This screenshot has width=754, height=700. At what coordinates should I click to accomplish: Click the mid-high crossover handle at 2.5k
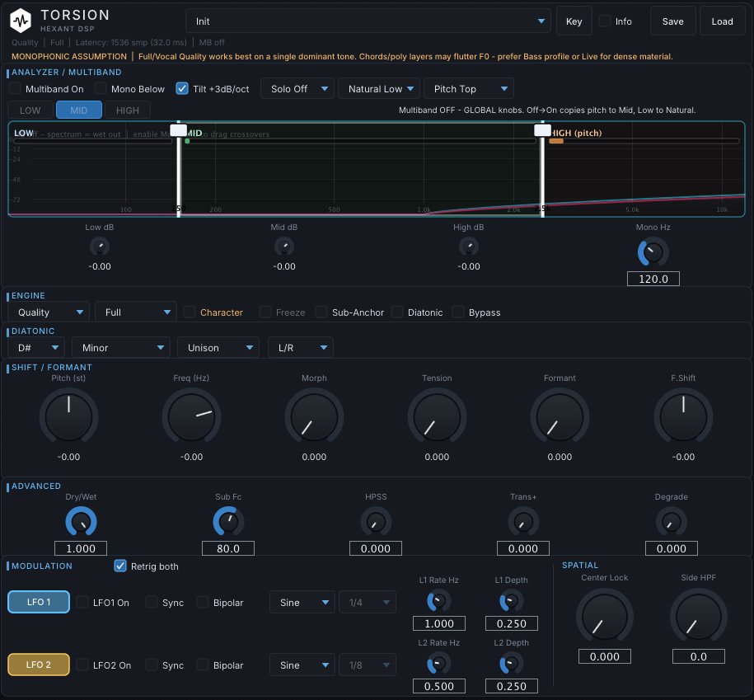542,130
